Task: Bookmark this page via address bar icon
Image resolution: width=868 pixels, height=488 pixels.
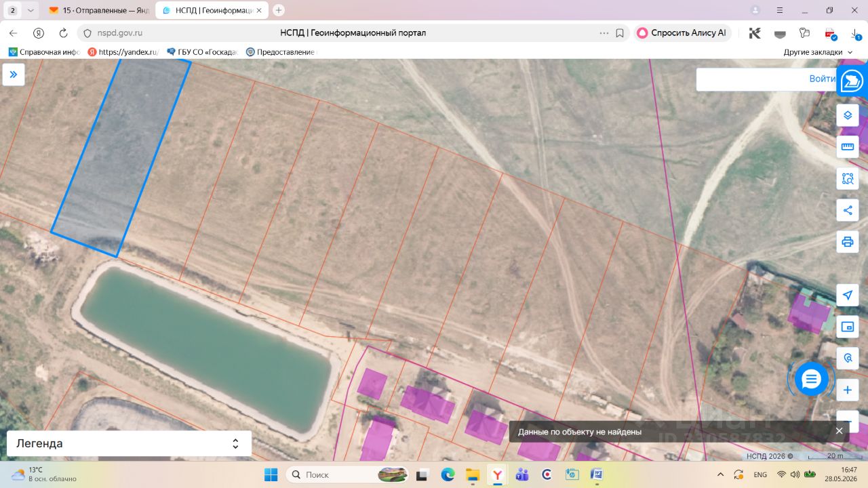Action: tap(620, 33)
